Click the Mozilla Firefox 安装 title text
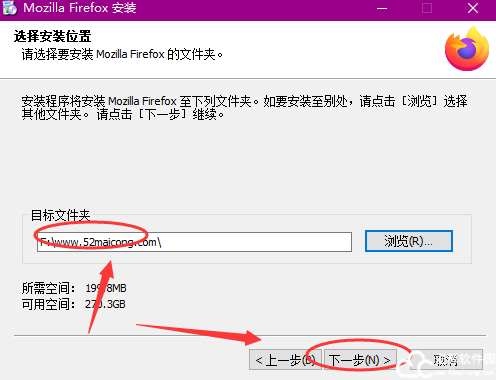Image resolution: width=496 pixels, height=380 pixels. tap(80, 8)
